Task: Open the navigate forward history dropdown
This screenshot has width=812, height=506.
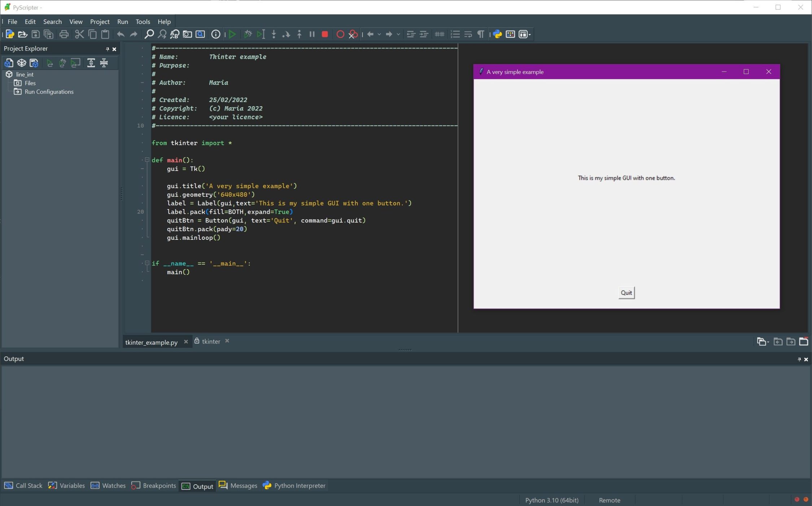Action: click(398, 34)
